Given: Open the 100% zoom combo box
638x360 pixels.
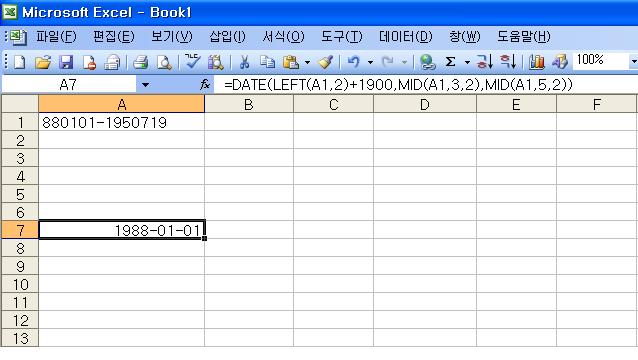Looking at the screenshot, I should [x=605, y=61].
